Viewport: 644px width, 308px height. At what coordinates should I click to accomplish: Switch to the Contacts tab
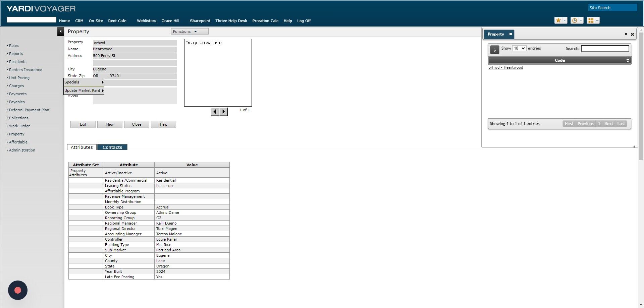(112, 147)
